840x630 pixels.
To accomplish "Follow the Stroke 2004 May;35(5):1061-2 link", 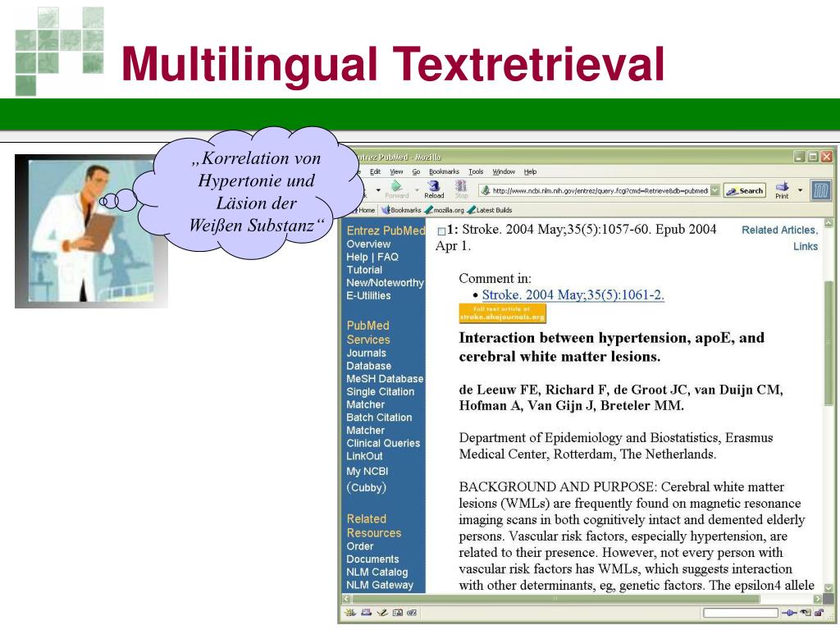I will point(573,294).
